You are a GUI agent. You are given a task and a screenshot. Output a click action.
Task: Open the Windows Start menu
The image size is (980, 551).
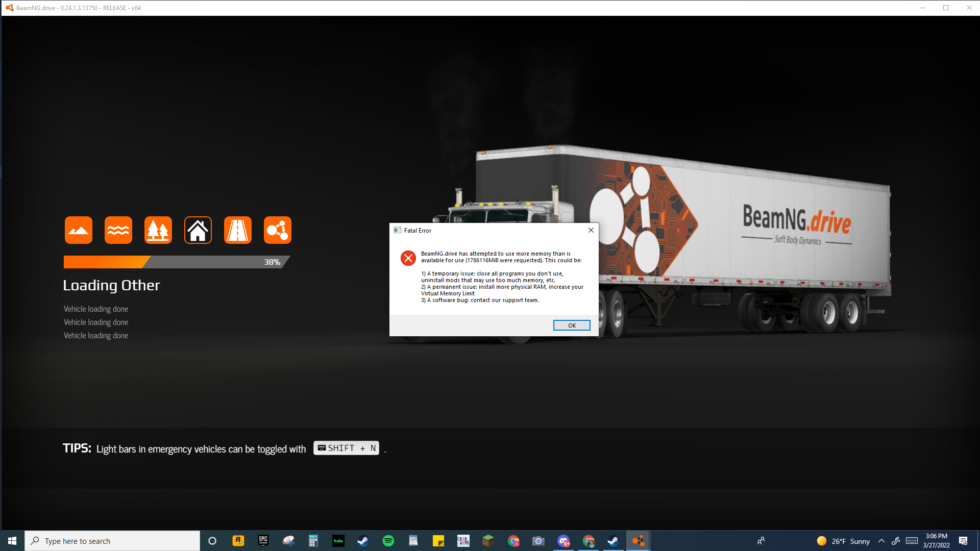click(x=12, y=541)
